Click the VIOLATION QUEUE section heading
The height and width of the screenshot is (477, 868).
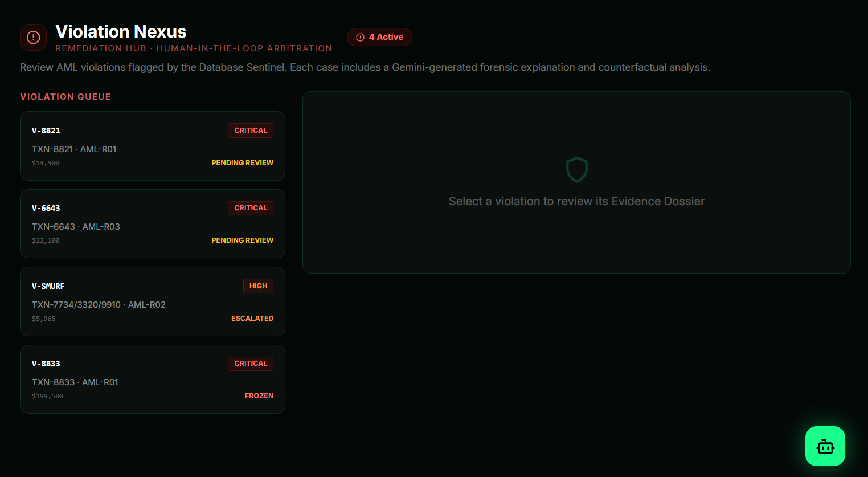pos(65,97)
